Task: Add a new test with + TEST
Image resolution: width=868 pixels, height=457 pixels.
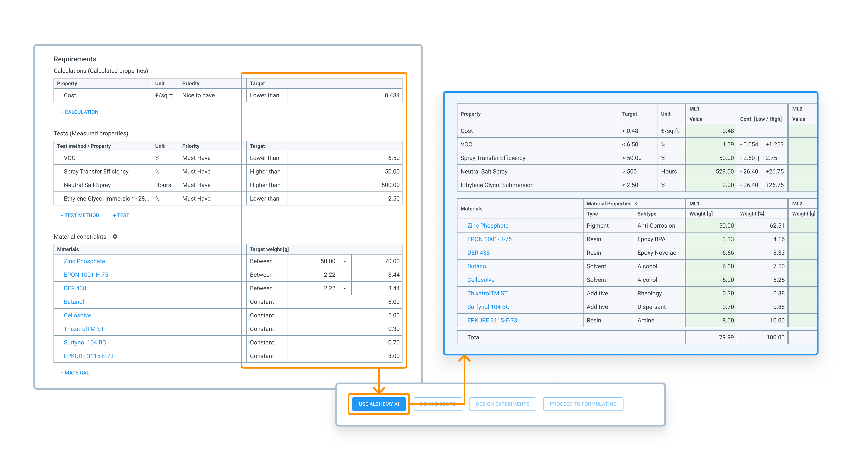Action: click(121, 215)
